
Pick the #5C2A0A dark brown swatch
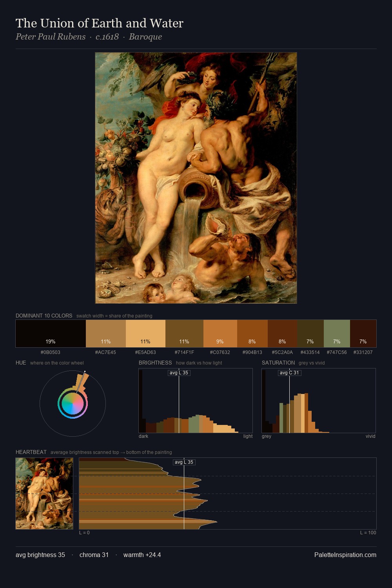282,334
